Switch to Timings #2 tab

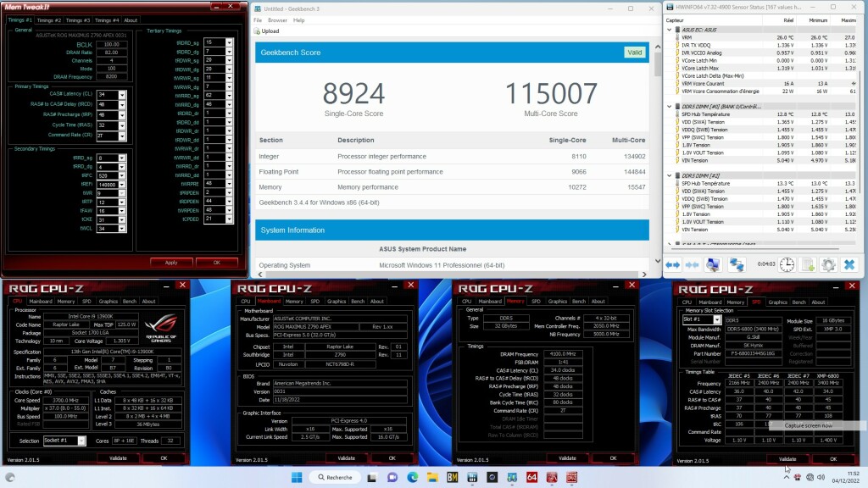[x=48, y=20]
